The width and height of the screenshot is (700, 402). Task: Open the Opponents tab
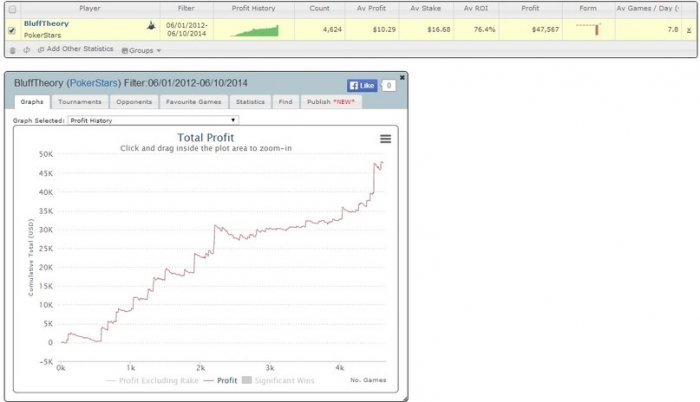tap(134, 102)
